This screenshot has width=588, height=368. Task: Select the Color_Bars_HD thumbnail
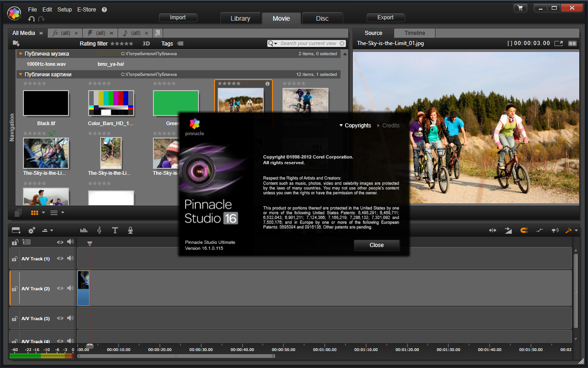[x=111, y=103]
